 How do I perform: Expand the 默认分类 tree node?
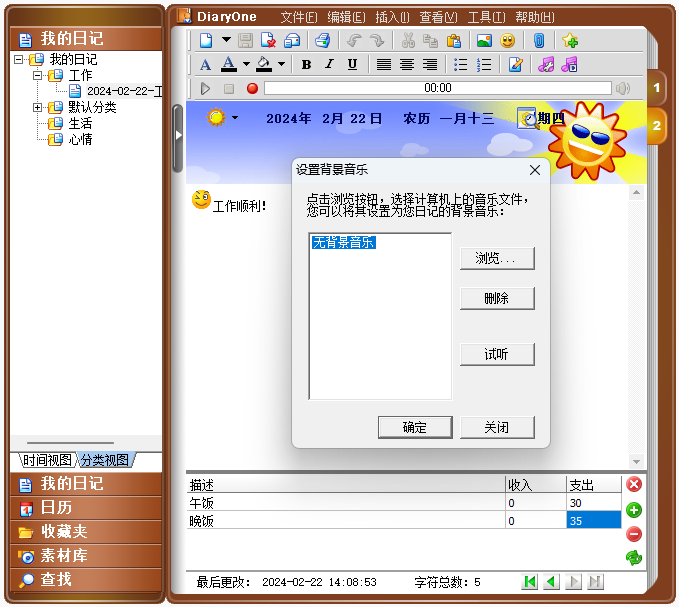(38, 107)
